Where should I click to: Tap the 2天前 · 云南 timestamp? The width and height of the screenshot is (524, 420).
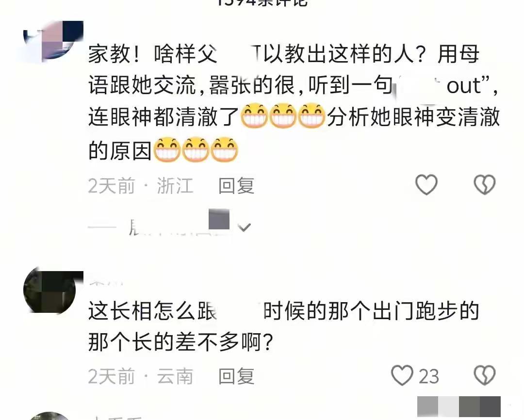(141, 376)
